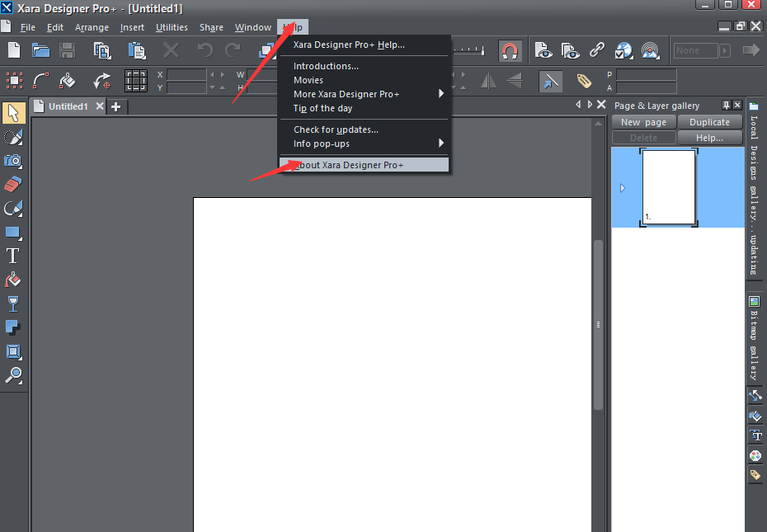Click the Publish website globe icon
Image resolution: width=767 pixels, height=532 pixels.
tap(623, 50)
